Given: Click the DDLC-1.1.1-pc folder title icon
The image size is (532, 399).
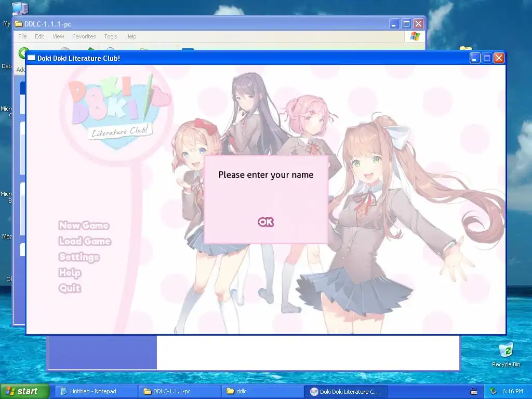Looking at the screenshot, I should 18,24.
